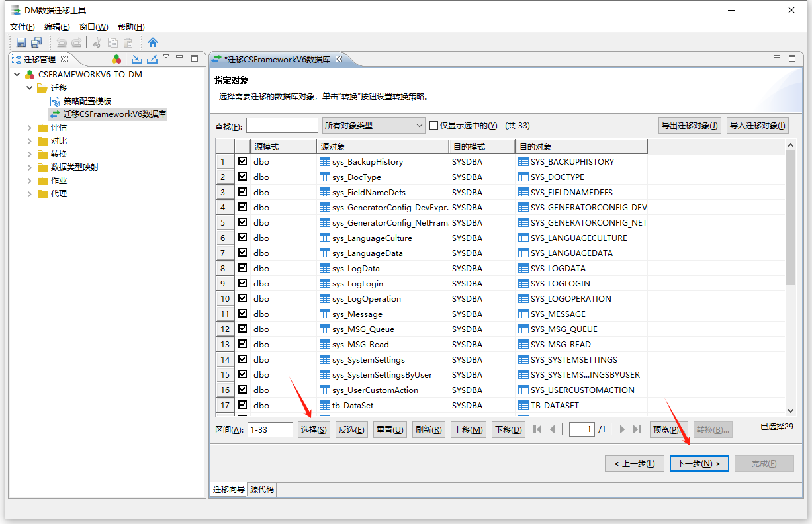The height and width of the screenshot is (524, 812).
Task: Uncheck the sys_FieldNameDefs row checkbox
Action: click(242, 191)
